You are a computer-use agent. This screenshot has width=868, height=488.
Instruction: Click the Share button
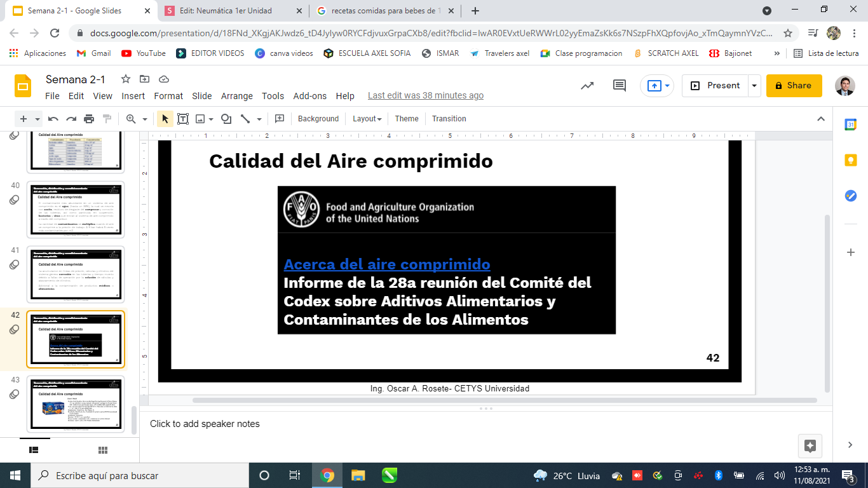794,86
